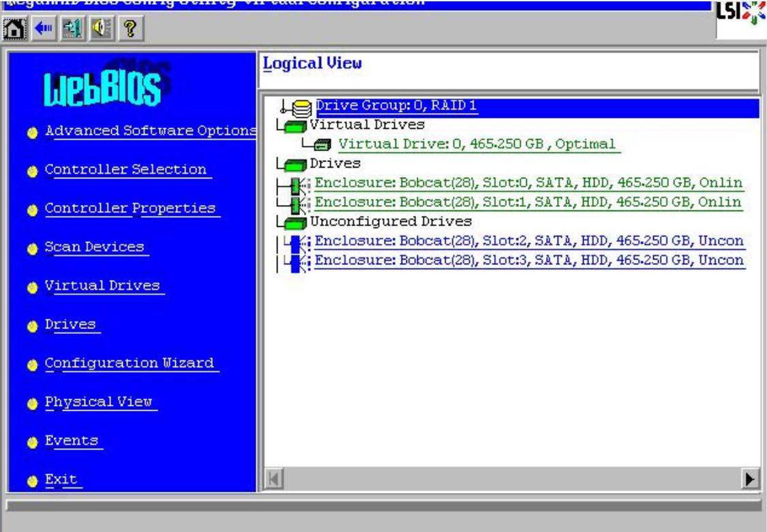Click the Drives folder icon
The height and width of the screenshot is (532, 767).
tap(294, 166)
